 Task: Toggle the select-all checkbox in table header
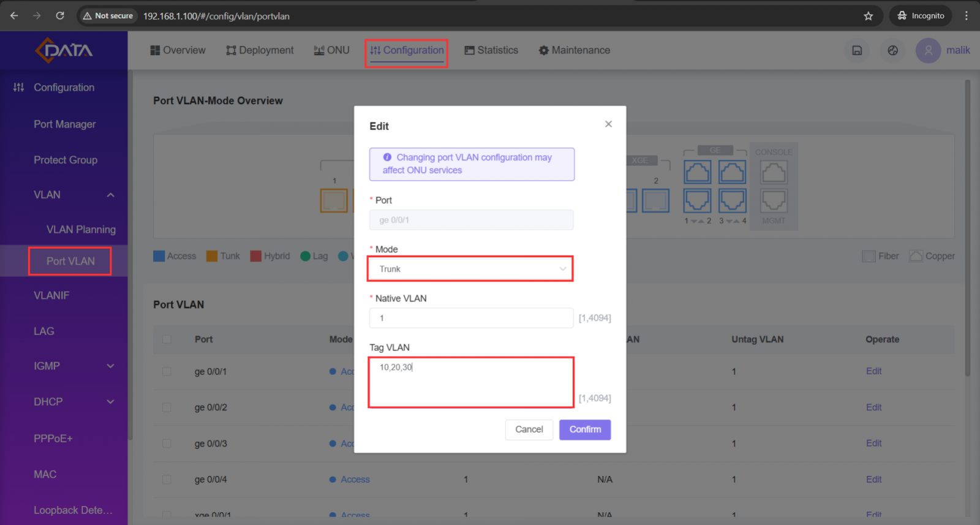pos(167,339)
